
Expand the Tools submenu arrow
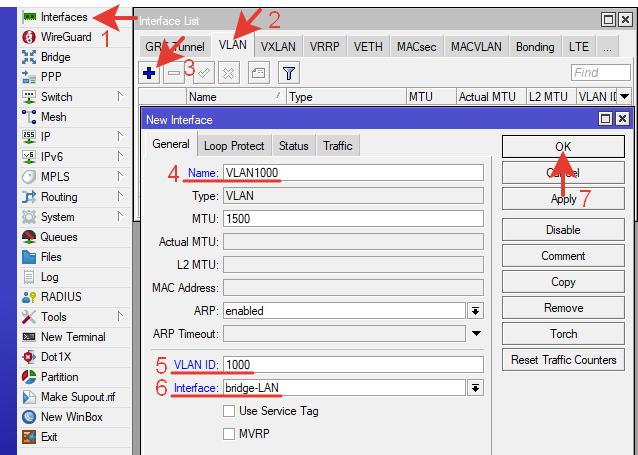[x=120, y=316]
